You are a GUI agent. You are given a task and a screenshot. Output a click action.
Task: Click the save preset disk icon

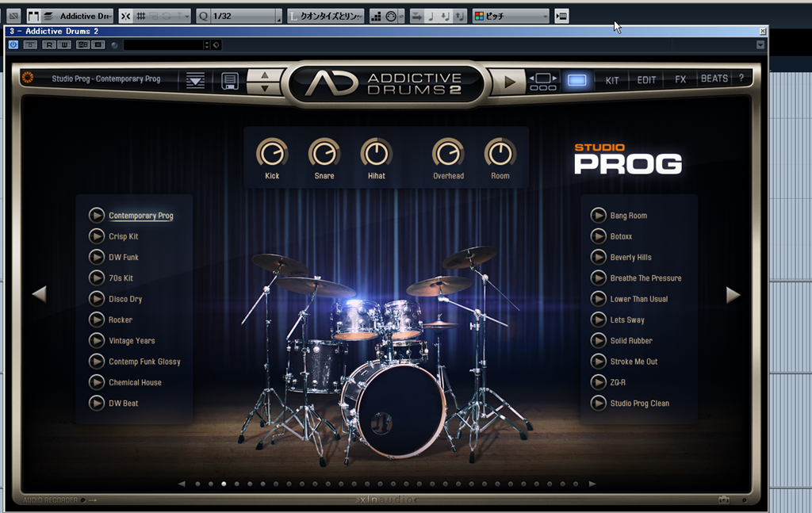pos(230,81)
